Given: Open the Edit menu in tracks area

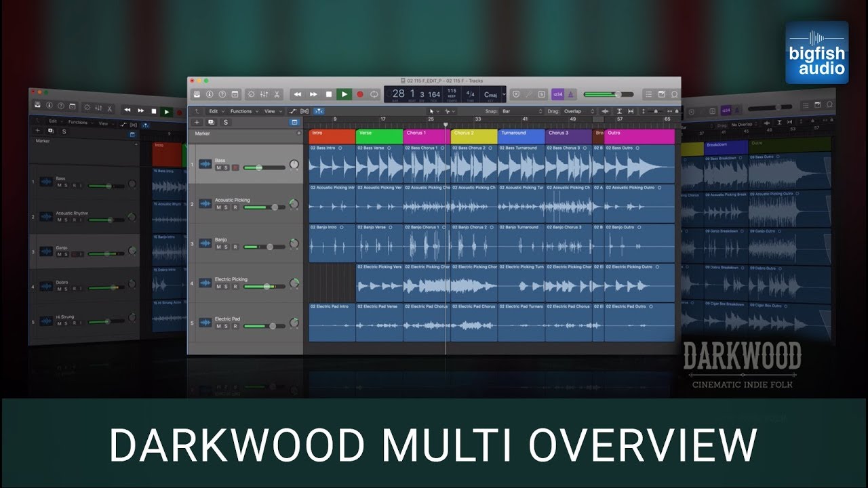Looking at the screenshot, I should (x=217, y=111).
